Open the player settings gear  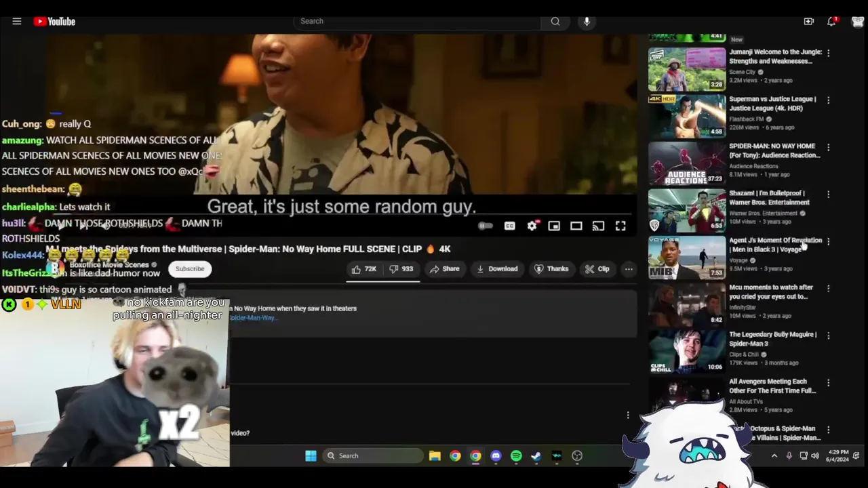coord(532,226)
